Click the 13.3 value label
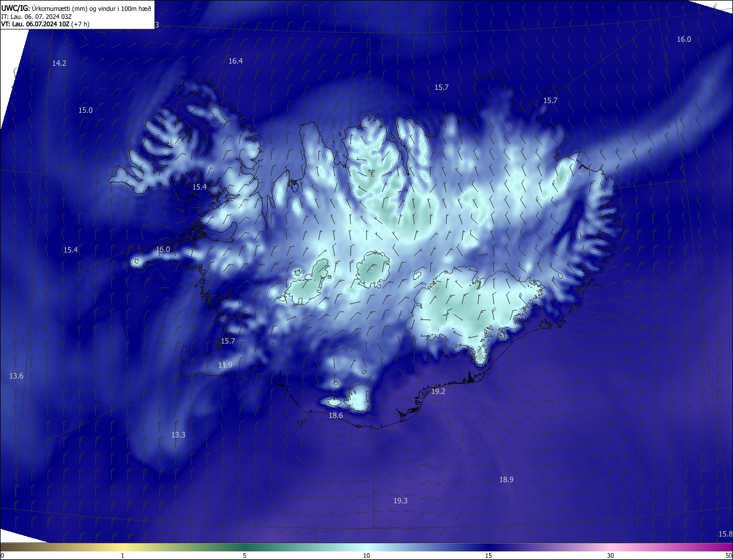The width and height of the screenshot is (733, 560). [x=178, y=435]
